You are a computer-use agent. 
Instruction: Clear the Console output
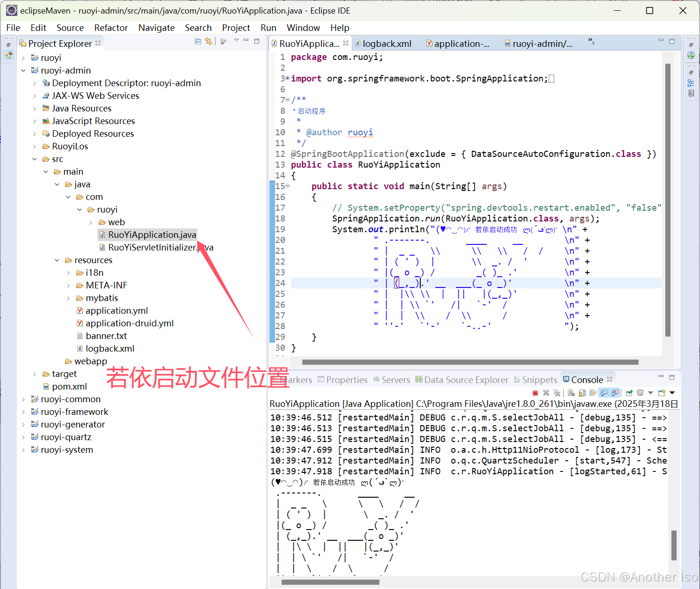[x=572, y=393]
